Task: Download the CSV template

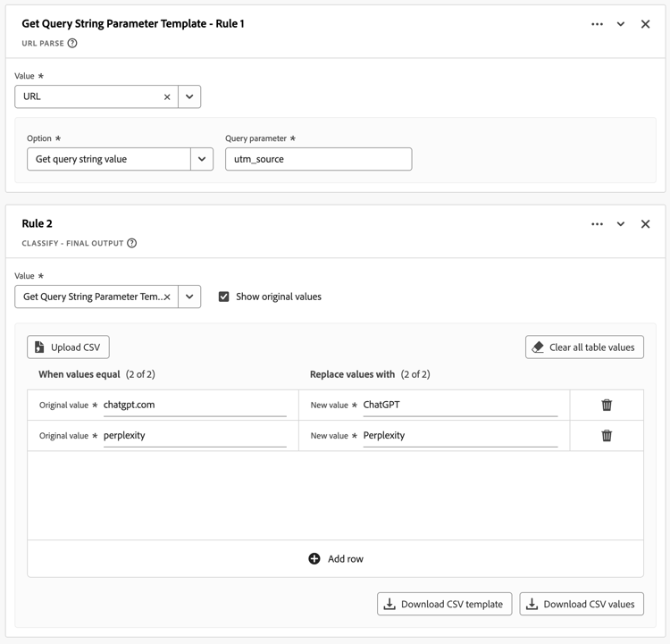Action: point(444,604)
